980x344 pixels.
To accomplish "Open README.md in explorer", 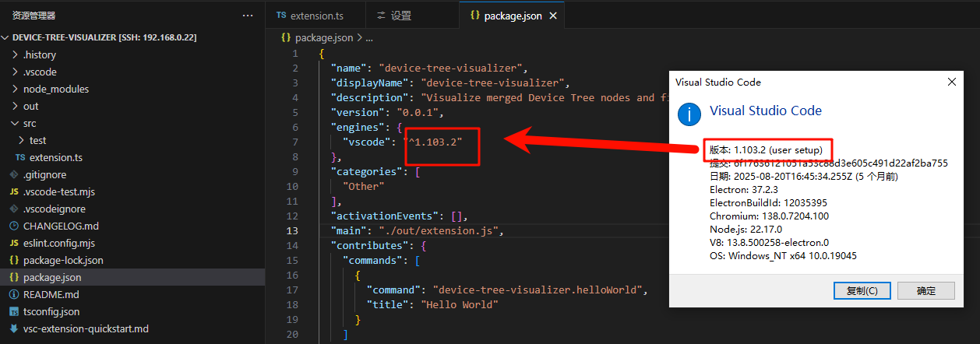I will click(51, 294).
